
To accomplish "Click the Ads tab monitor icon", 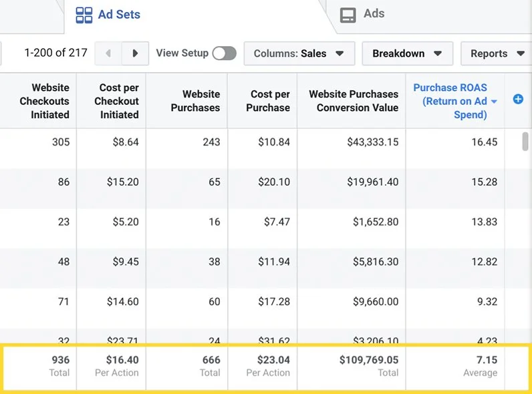I will pyautogui.click(x=348, y=15).
